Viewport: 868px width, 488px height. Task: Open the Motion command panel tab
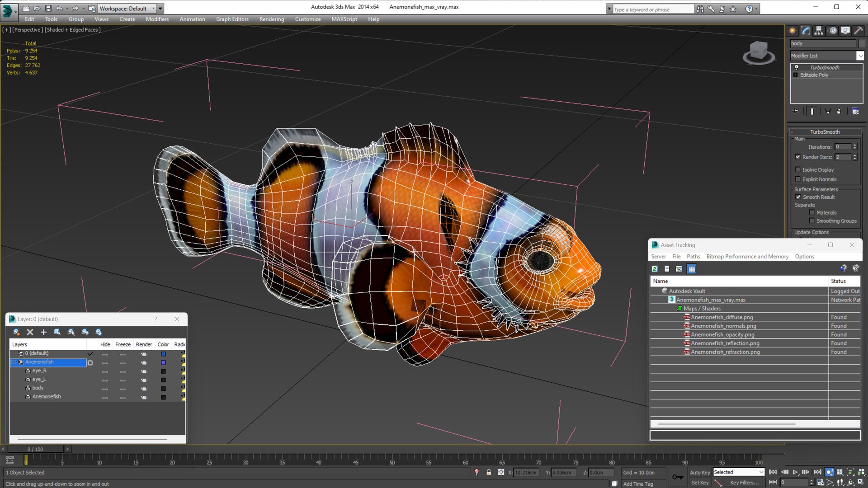pyautogui.click(x=833, y=31)
